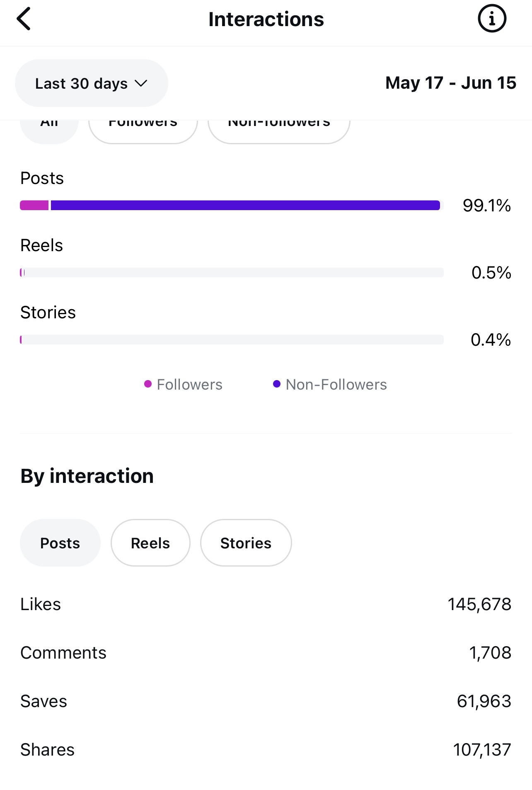
Task: Switch to the Posts interaction tab
Action: coord(60,543)
